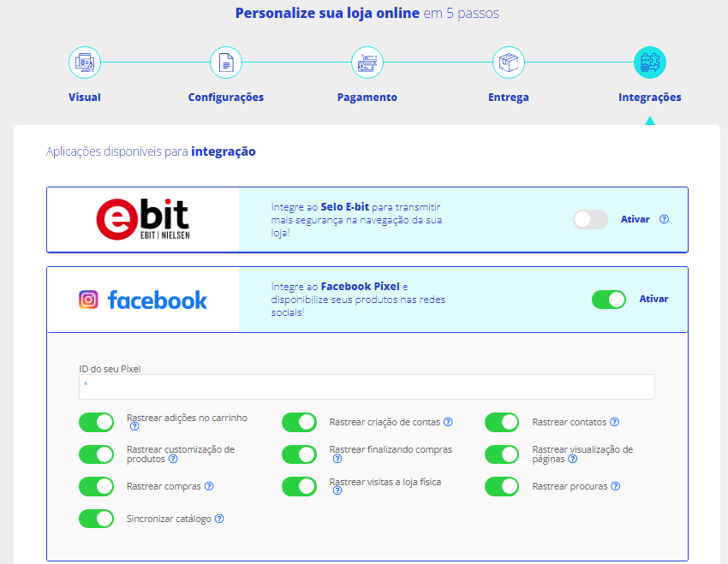Viewport: 728px width, 564px height.
Task: Click 'Aplicações disponíveis para integração' heading
Action: pos(151,151)
